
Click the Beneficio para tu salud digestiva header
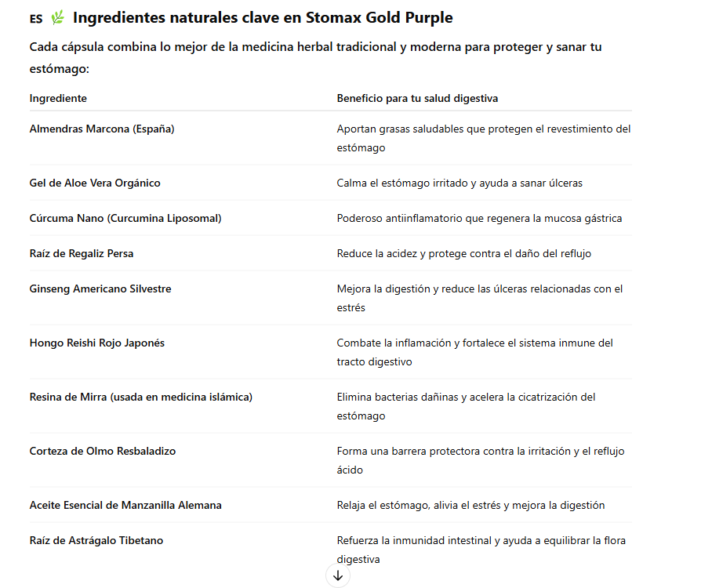point(417,98)
